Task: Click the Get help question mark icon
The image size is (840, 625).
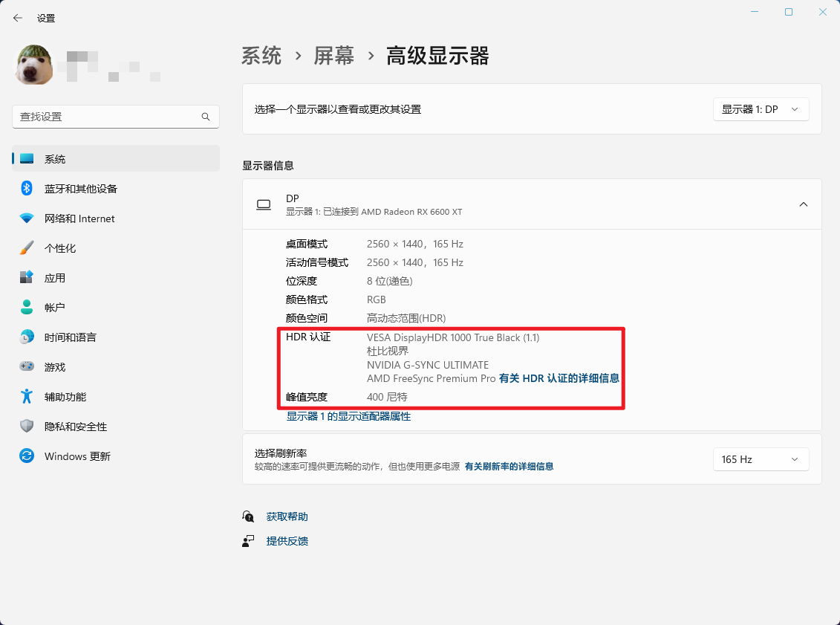Action: point(249,516)
